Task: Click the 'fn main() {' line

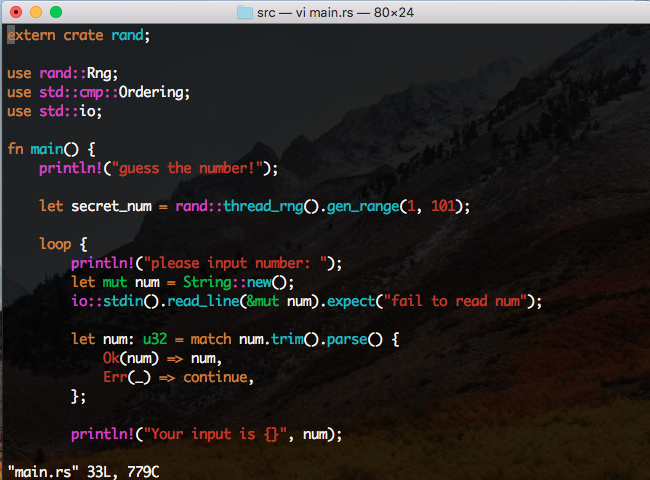Action: coord(51,149)
